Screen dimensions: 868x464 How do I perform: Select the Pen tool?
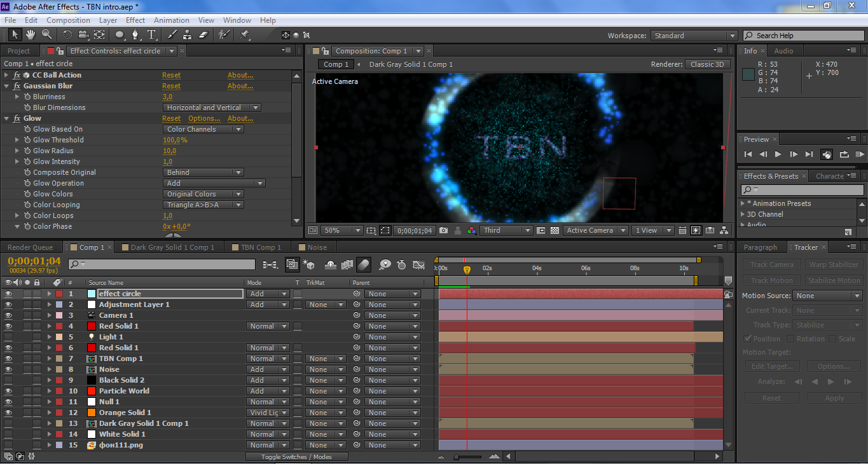pyautogui.click(x=135, y=34)
